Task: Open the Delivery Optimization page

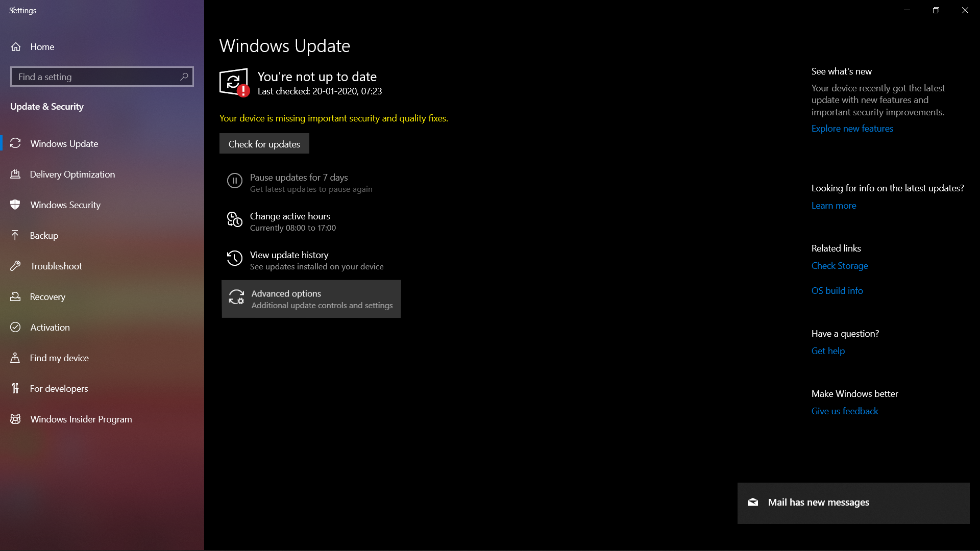Action: 102,174
